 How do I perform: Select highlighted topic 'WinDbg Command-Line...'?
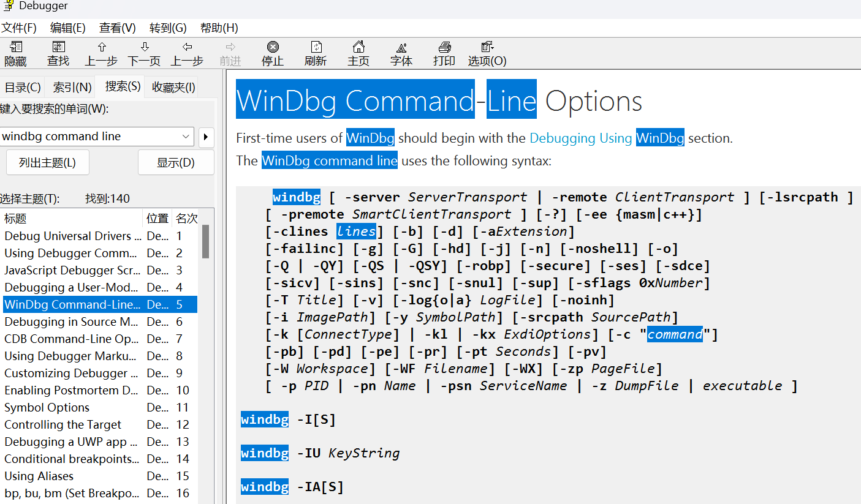(100, 304)
